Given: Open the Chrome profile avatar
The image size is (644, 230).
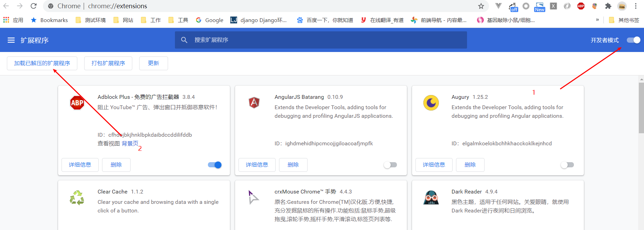Looking at the screenshot, I should 622,6.
